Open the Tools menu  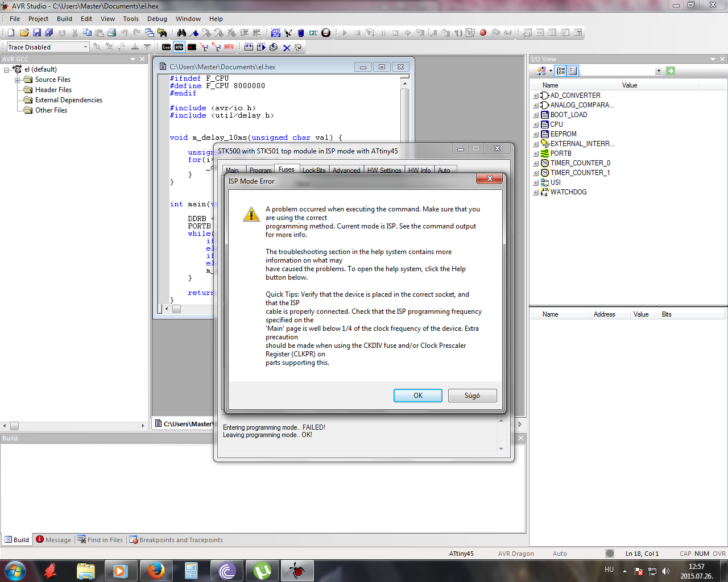click(x=131, y=19)
